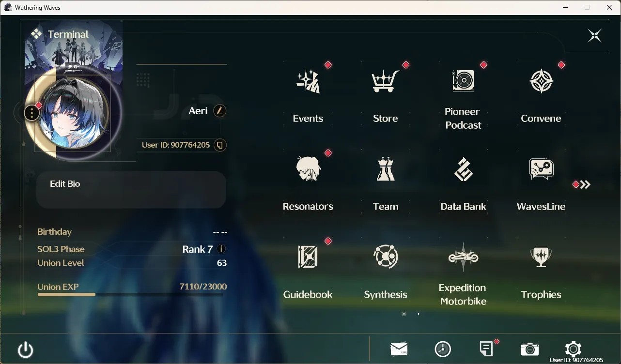621x364 pixels.
Task: Open the Resonators icon
Action: [308, 169]
